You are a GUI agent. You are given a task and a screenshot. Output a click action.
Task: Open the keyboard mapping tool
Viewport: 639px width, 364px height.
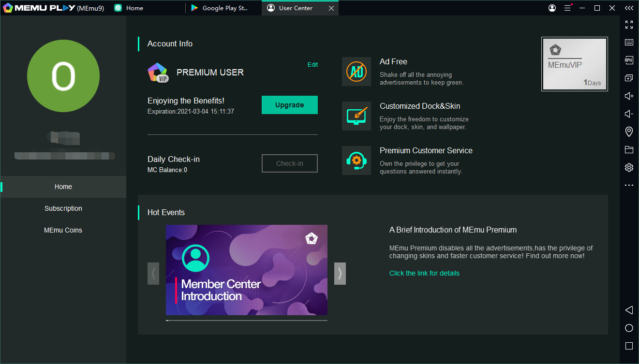629,43
